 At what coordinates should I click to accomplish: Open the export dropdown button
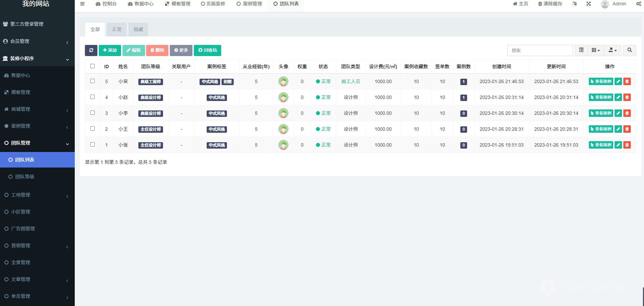[x=613, y=50]
